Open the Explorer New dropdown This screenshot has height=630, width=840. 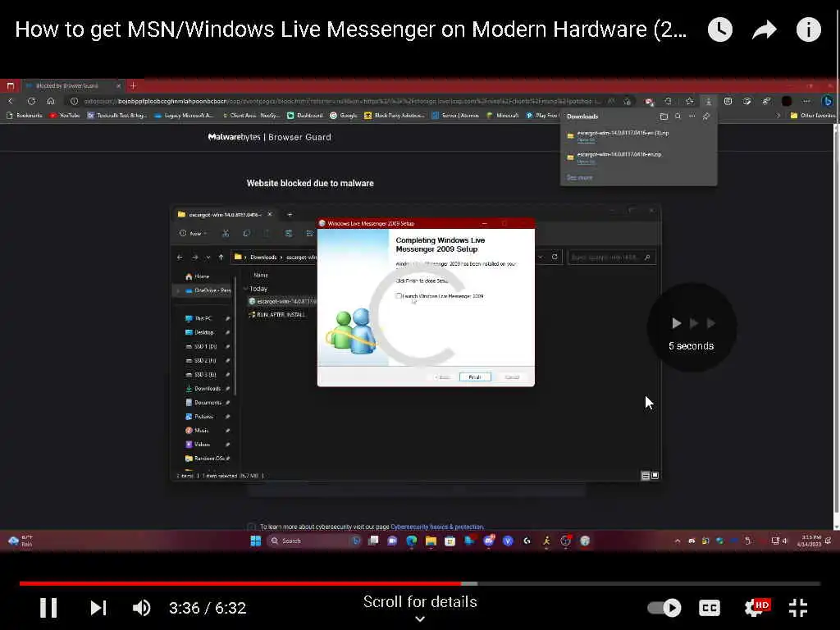[x=193, y=233]
